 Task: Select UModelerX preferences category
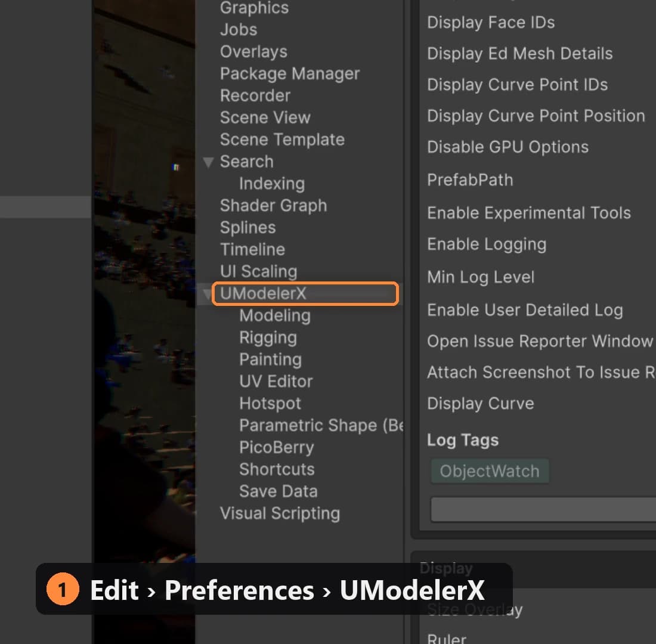pos(305,294)
